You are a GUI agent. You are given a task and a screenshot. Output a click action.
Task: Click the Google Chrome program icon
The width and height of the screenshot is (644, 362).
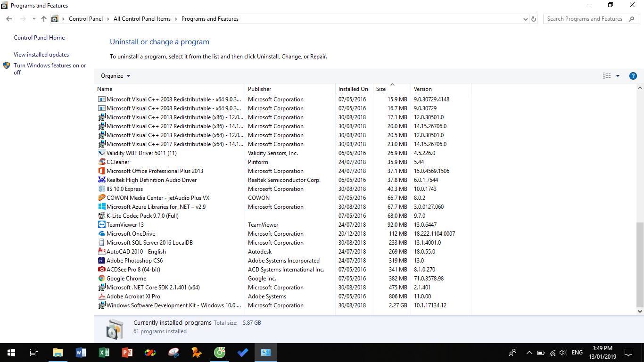(x=102, y=279)
